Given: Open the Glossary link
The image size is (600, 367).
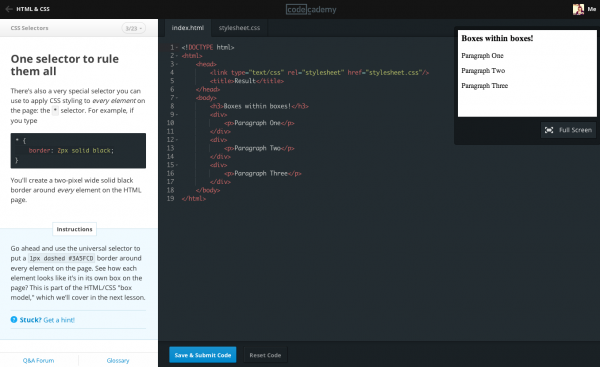Looking at the screenshot, I should (118, 360).
